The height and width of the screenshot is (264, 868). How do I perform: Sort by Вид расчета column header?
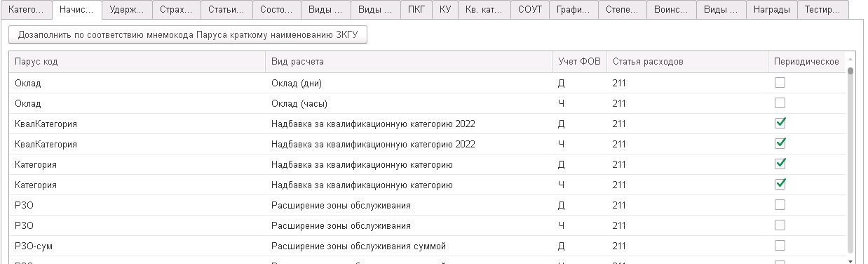click(409, 62)
